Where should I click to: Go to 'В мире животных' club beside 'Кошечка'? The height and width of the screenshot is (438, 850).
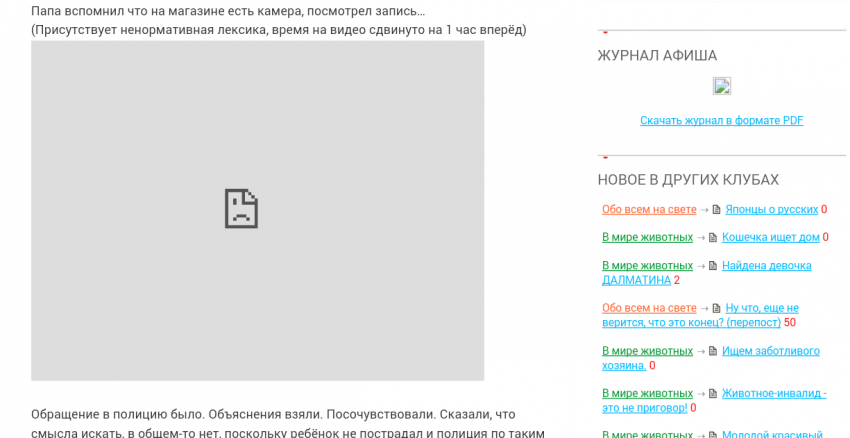[x=647, y=238]
